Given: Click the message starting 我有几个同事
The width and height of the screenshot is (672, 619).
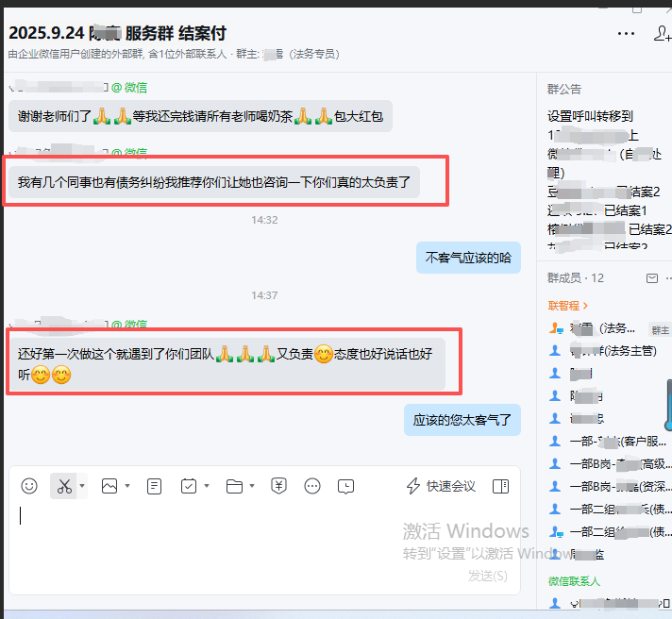Looking at the screenshot, I should pyautogui.click(x=214, y=182).
